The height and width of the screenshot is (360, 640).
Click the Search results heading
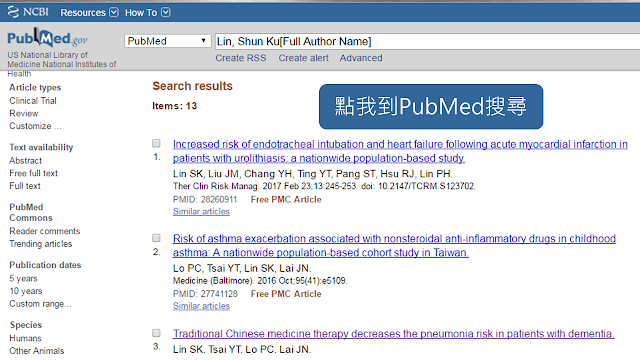(192, 86)
